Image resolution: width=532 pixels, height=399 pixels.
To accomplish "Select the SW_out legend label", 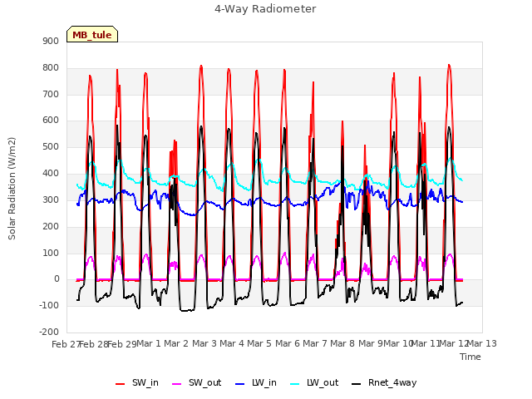I will [205, 383].
